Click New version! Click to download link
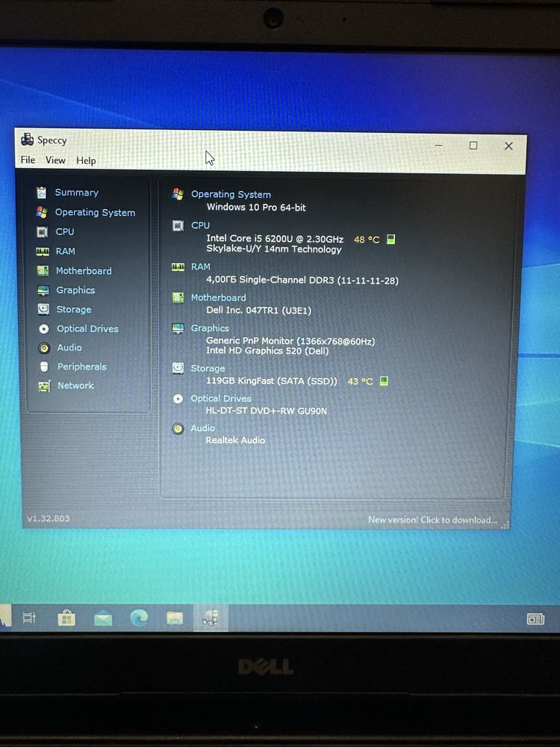Viewport: 560px width, 747px height. pos(432,520)
